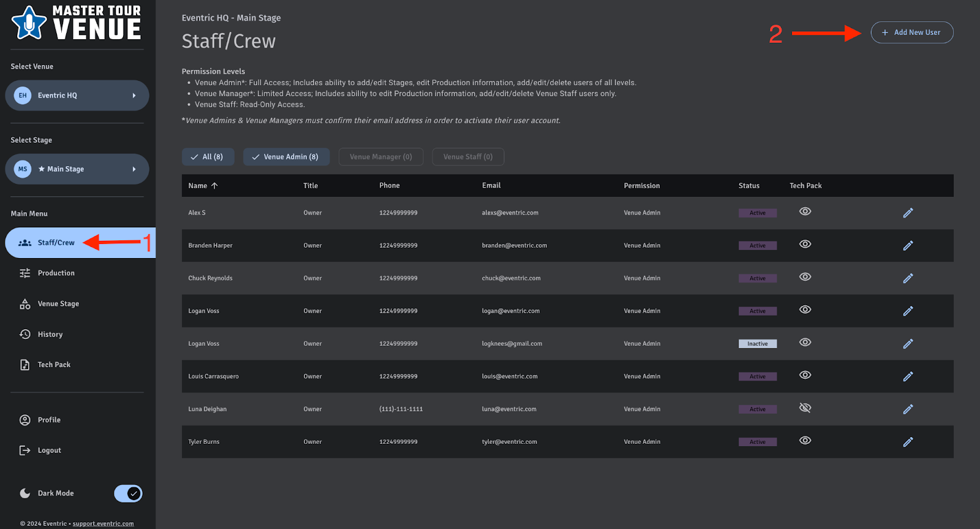Open Production in the main menu
Image resolution: width=980 pixels, height=529 pixels.
(56, 273)
